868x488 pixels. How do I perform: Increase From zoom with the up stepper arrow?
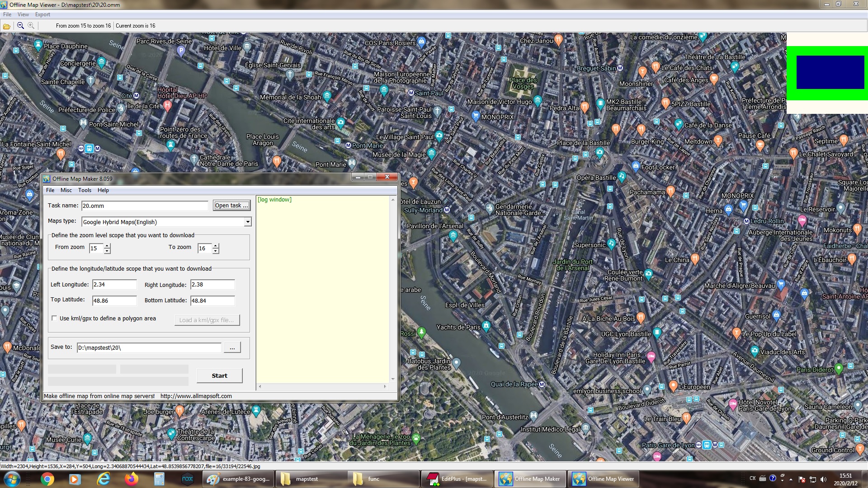(x=107, y=245)
